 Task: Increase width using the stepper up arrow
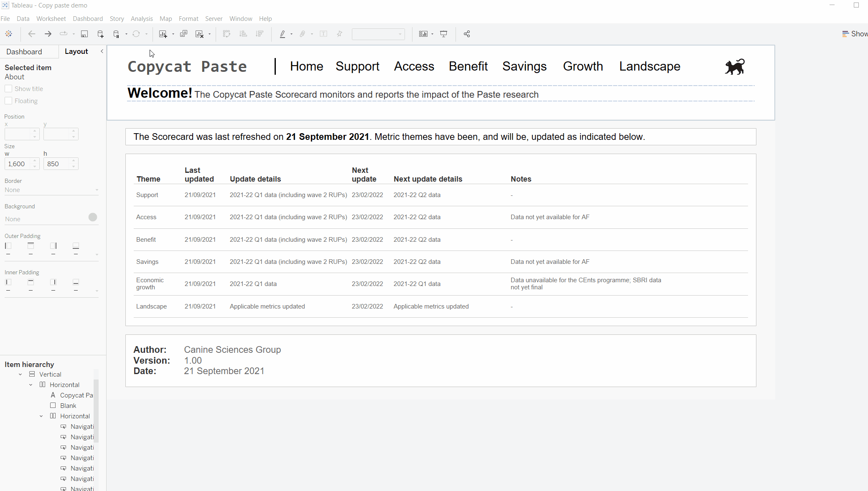[35, 161]
